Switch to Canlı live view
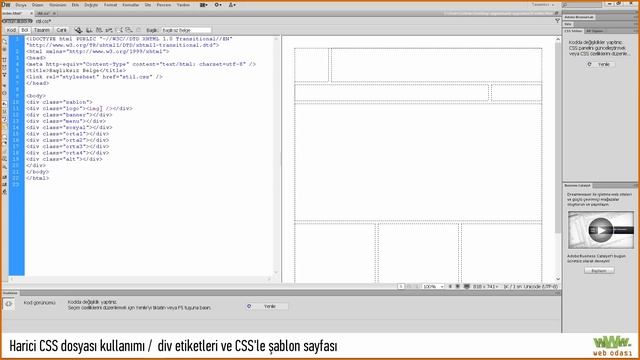This screenshot has width=640, height=360. point(61,30)
